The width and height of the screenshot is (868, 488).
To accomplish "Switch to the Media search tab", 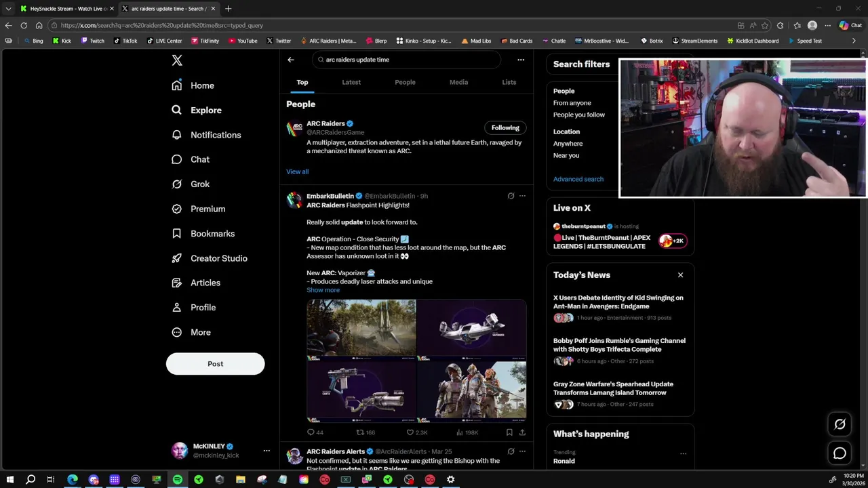I will (459, 82).
